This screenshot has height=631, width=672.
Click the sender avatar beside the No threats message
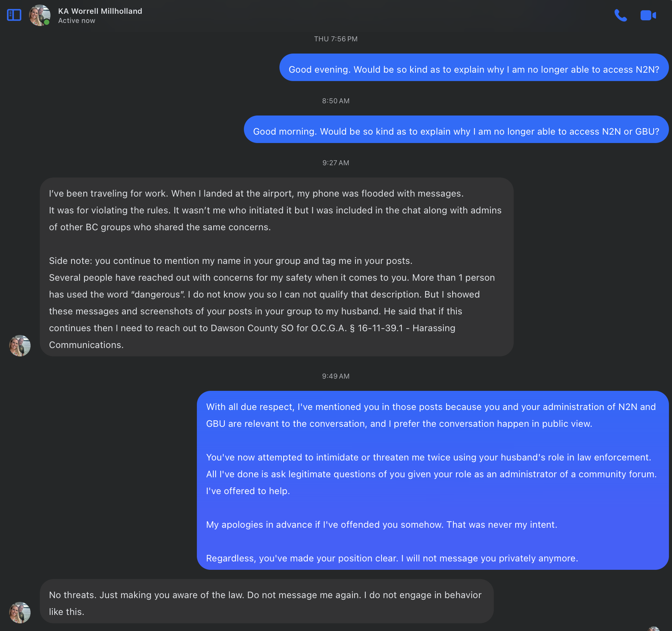[x=20, y=613]
